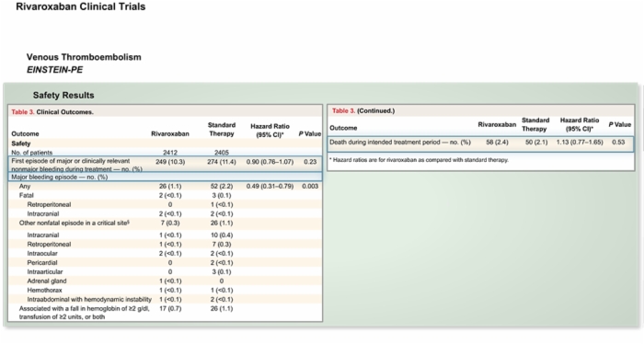Click the 'Rivaroxaban Clinical Trials' slide title
This screenshot has width=644, height=344.
(x=81, y=6)
